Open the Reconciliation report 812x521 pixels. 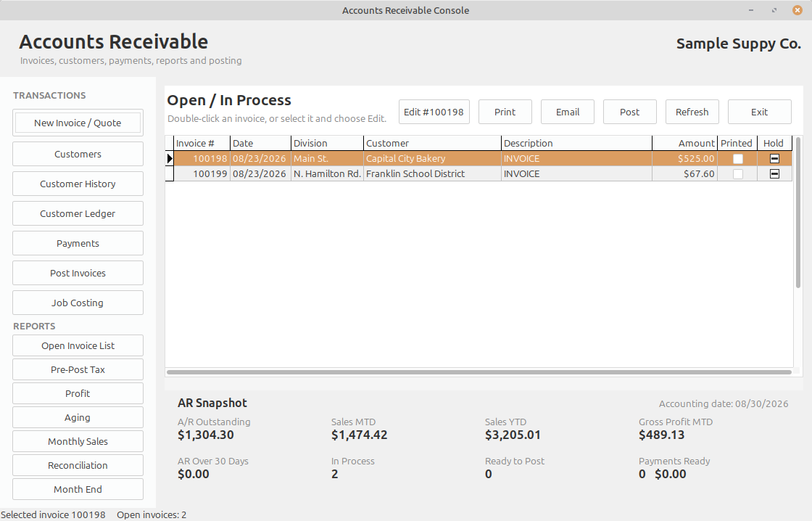point(78,466)
